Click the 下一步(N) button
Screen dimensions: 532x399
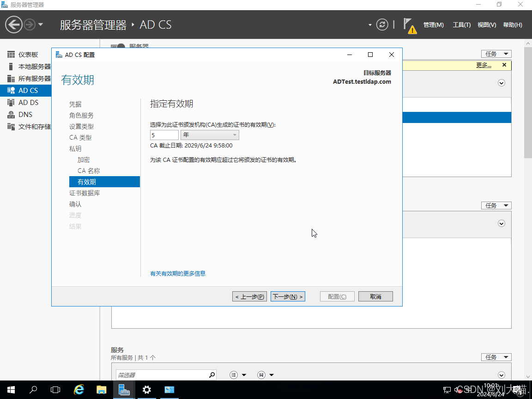tap(288, 296)
